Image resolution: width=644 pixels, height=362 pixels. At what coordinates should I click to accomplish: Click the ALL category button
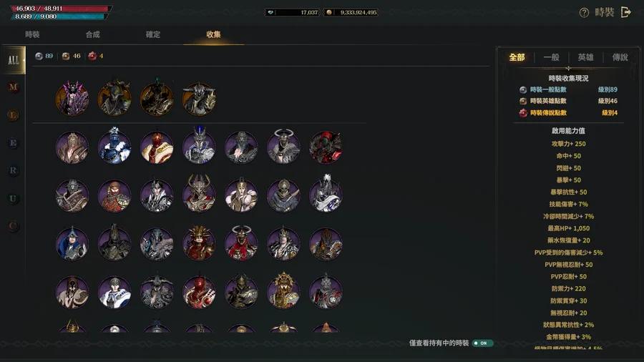(x=14, y=60)
